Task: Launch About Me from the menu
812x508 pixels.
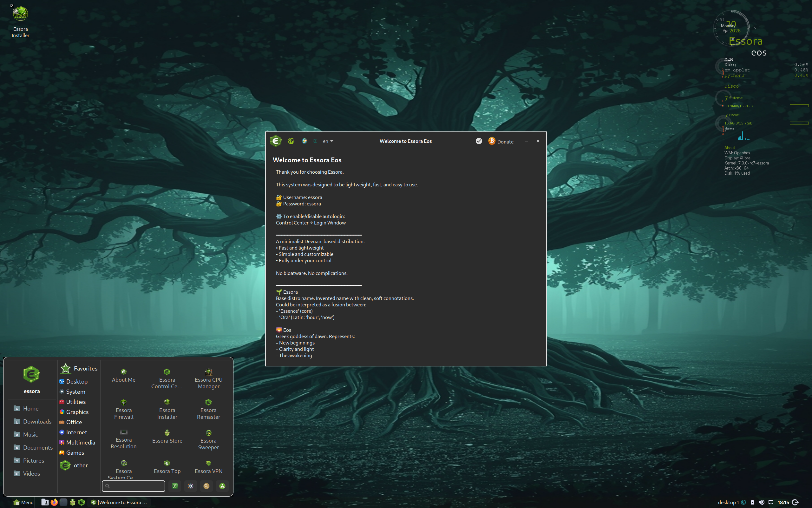Action: click(x=123, y=376)
